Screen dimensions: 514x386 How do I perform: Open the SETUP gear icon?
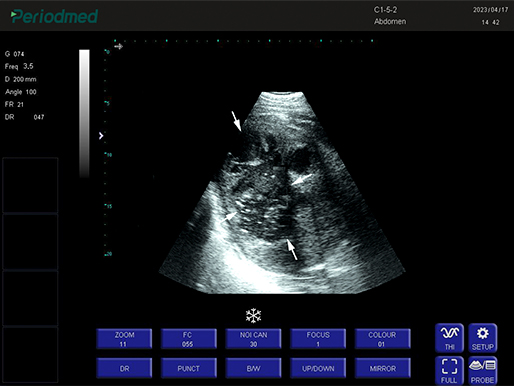coord(483,338)
